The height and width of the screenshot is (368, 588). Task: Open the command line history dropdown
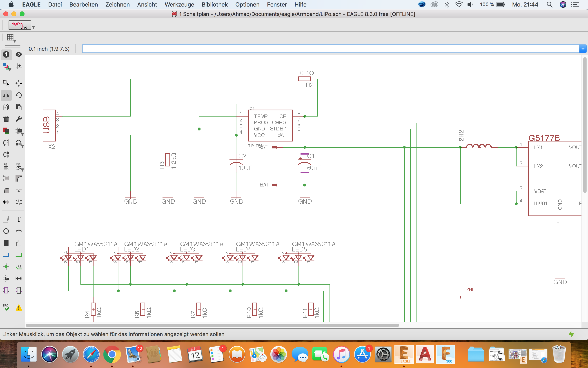pos(583,49)
